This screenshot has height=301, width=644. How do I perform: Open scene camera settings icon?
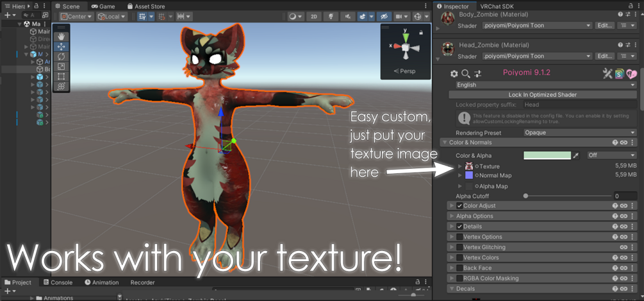[399, 17]
